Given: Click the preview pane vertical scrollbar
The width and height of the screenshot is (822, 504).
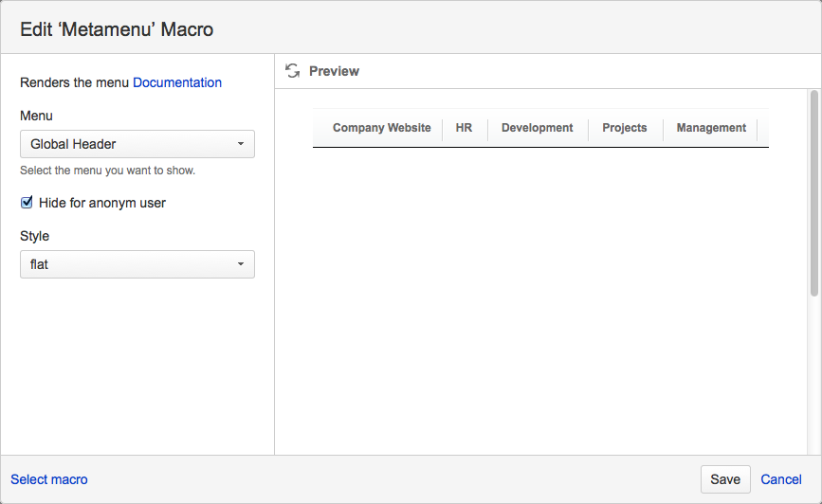Looking at the screenshot, I should pos(813,194).
